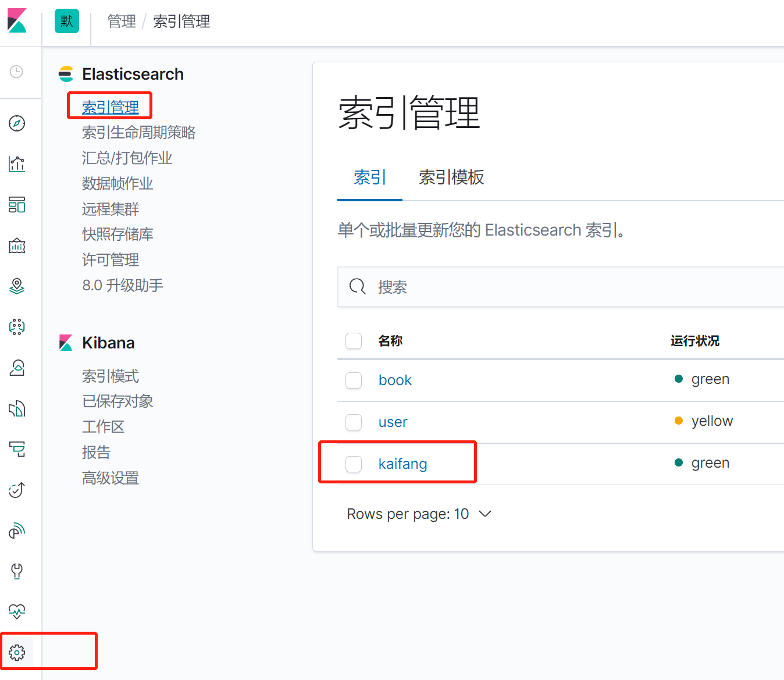Tick the checkbox for book index
The width and height of the screenshot is (784, 680).
click(x=354, y=380)
